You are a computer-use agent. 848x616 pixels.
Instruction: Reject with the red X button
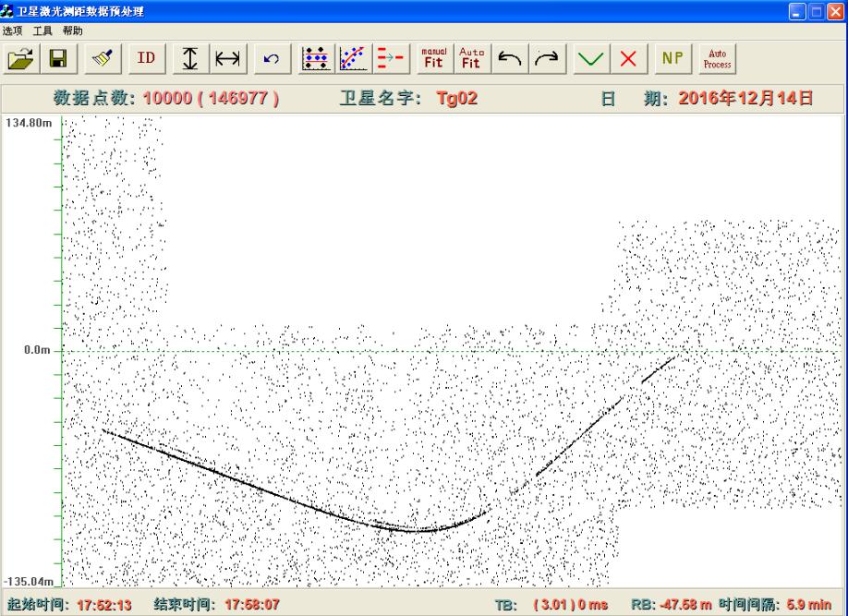tap(628, 59)
